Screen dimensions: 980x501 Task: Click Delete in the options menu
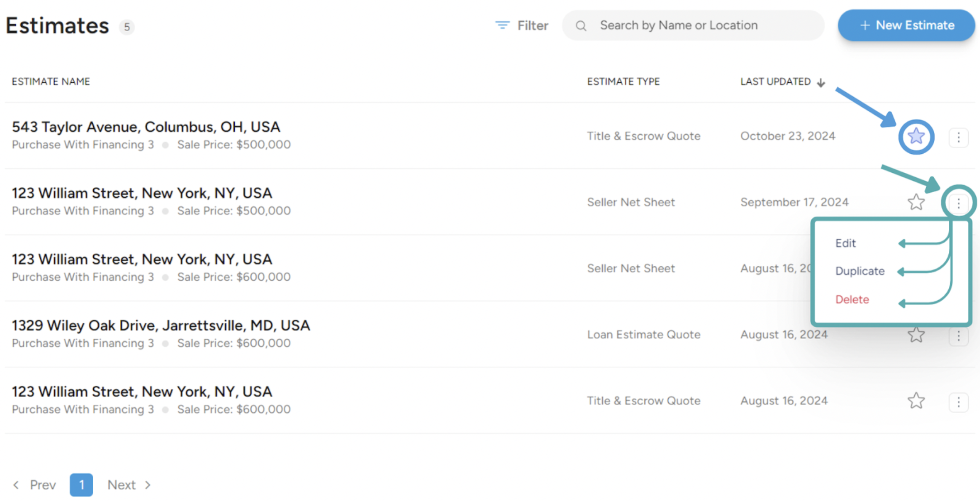(x=852, y=299)
